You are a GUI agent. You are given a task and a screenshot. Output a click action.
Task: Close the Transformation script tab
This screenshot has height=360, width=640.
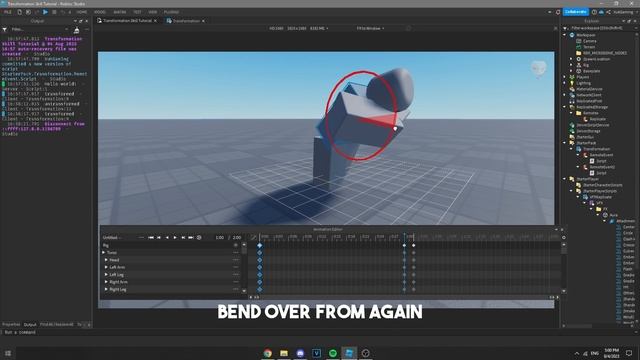pyautogui.click(x=203, y=21)
